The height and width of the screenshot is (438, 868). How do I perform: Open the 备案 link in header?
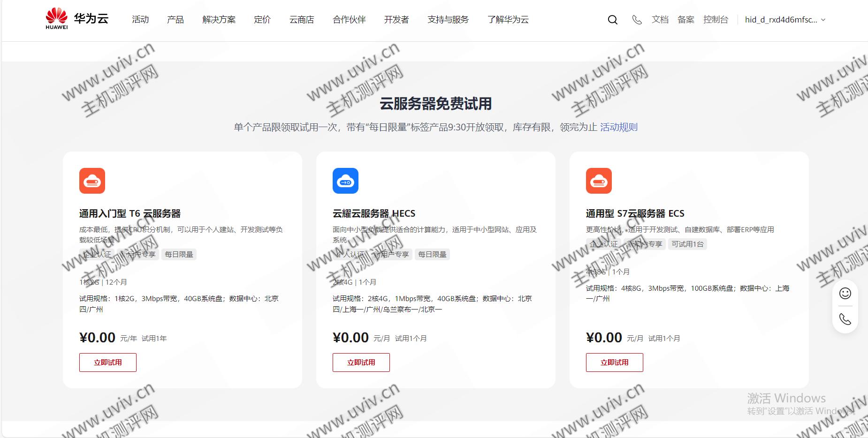[x=685, y=20]
